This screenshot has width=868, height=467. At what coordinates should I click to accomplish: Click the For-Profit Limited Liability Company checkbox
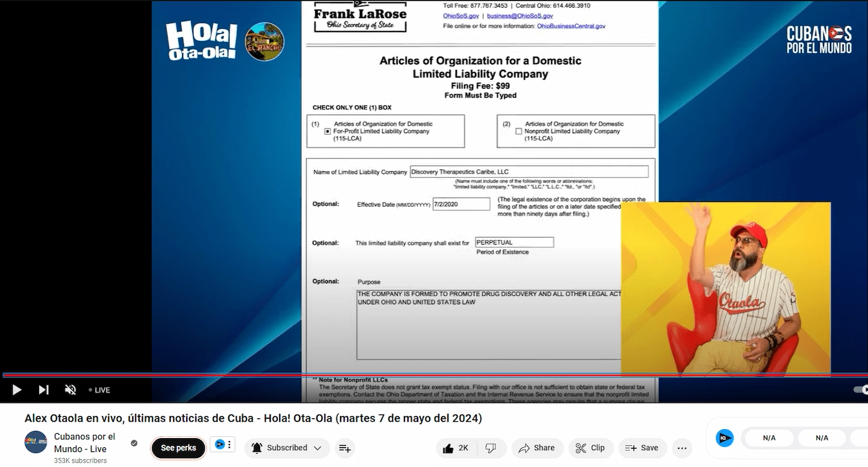328,131
